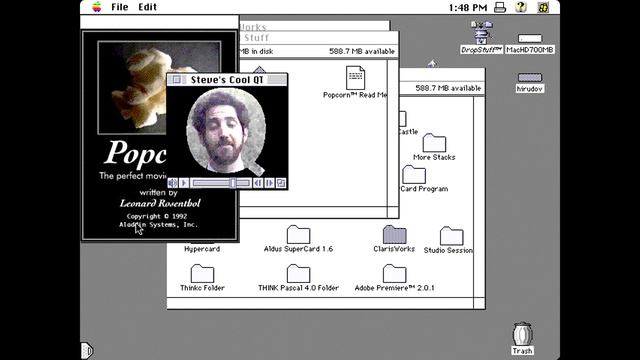Image resolution: width=640 pixels, height=360 pixels.
Task: Click the close box of Steve's Cool QT
Action: tap(177, 80)
